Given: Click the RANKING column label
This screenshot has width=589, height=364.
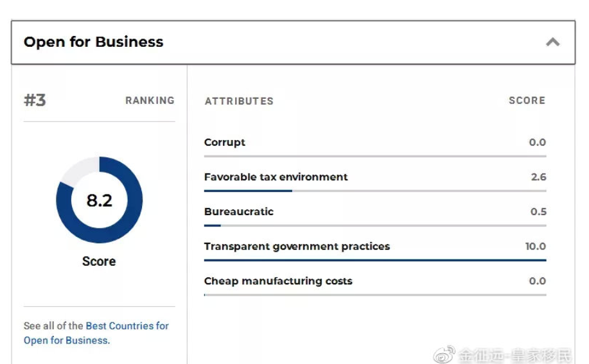Looking at the screenshot, I should click(x=150, y=101).
